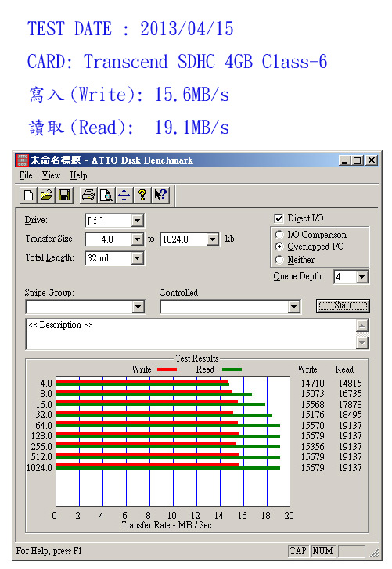Click write value 15356
Image resolution: width=392 pixels, height=569 pixels.
(313, 446)
